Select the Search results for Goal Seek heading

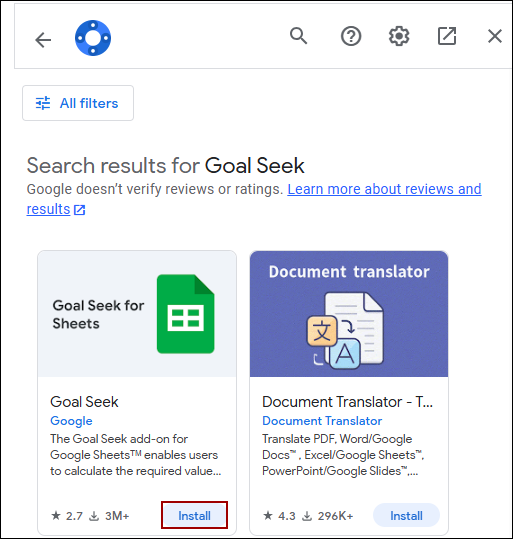pyautogui.click(x=165, y=165)
